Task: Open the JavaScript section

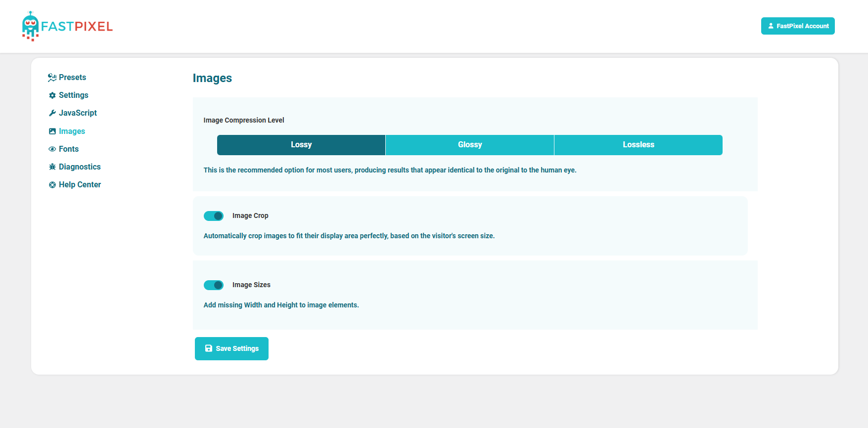Action: click(x=78, y=113)
